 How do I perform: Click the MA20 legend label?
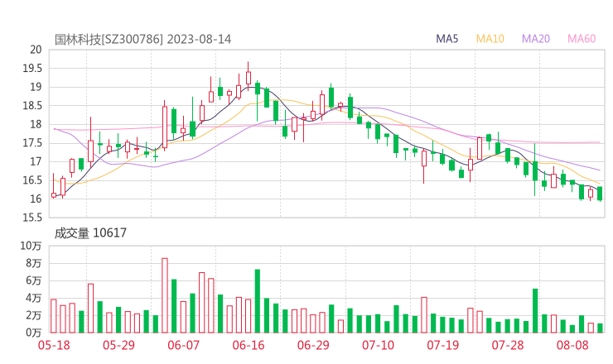click(536, 39)
